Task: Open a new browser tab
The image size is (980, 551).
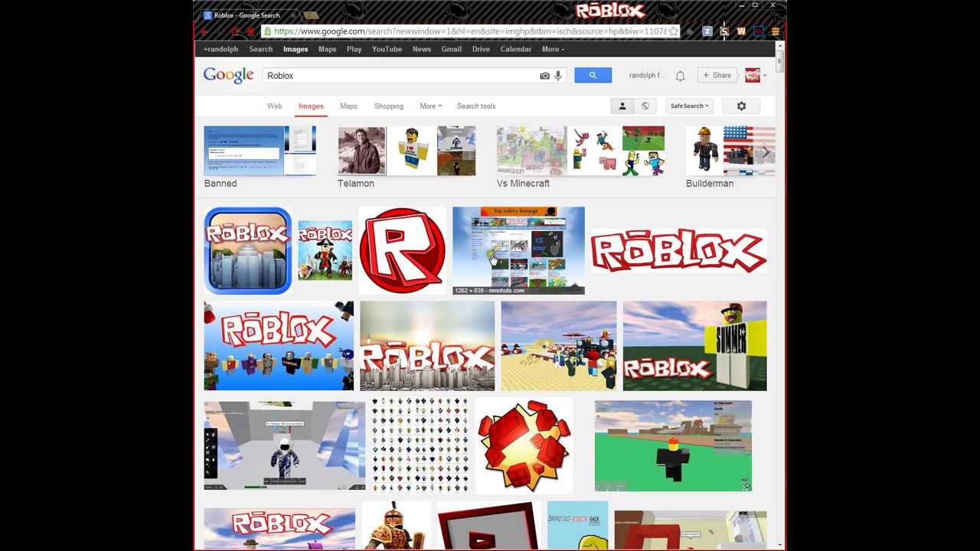Action: click(311, 15)
